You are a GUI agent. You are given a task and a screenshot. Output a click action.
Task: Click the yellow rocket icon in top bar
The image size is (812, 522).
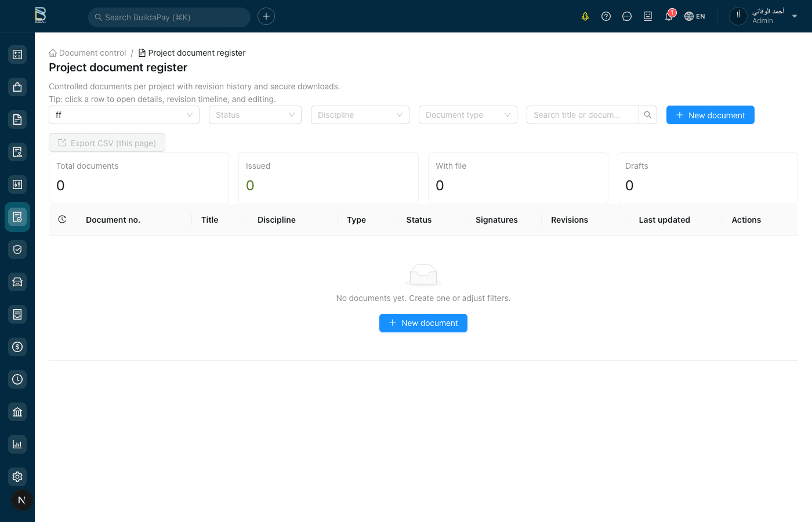(x=585, y=16)
